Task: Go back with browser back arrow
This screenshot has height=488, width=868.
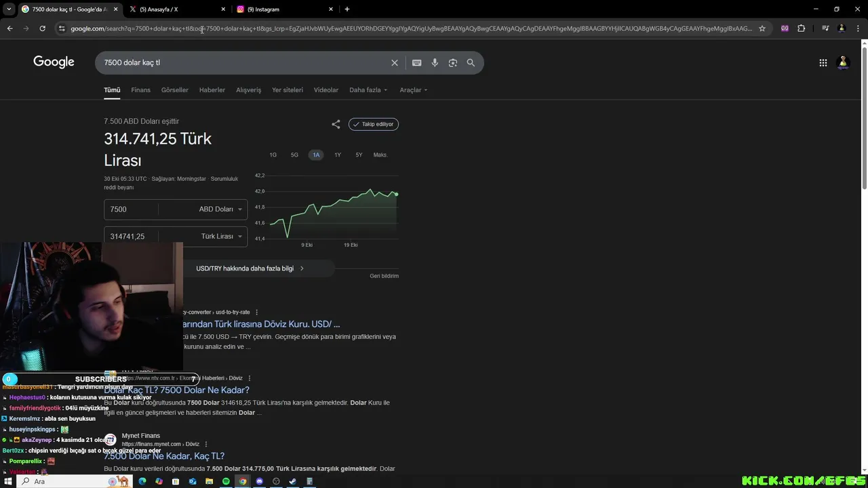Action: 9,28
